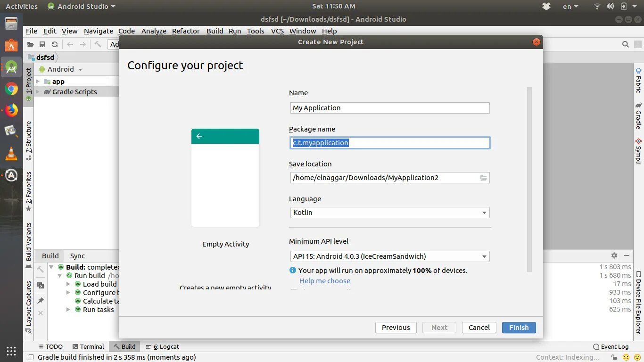Select the Calculate task row in Build
The height and width of the screenshot is (362, 644).
(x=97, y=301)
